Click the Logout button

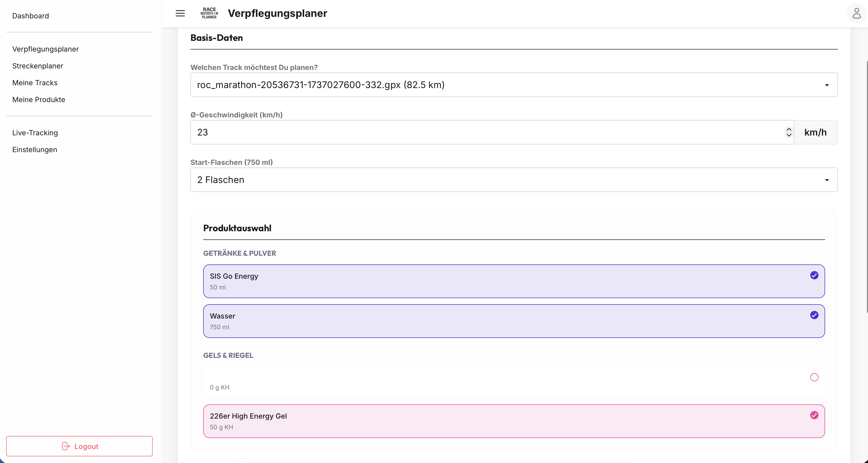pos(79,446)
